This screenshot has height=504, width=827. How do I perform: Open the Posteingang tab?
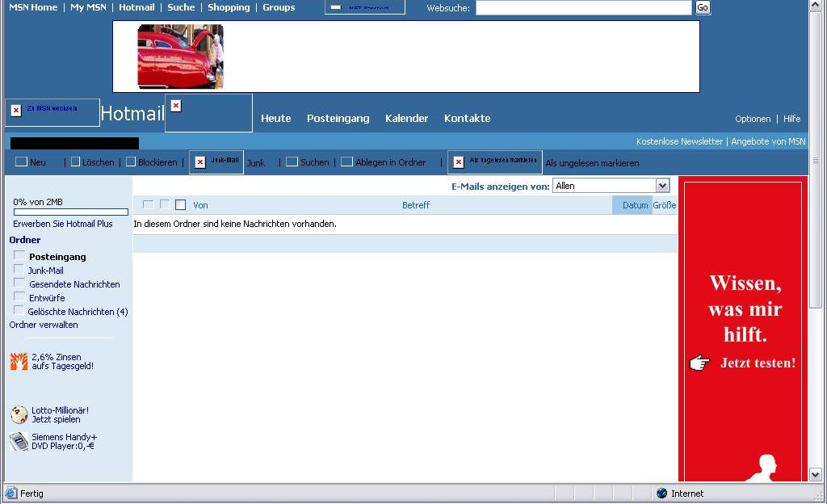(x=338, y=119)
